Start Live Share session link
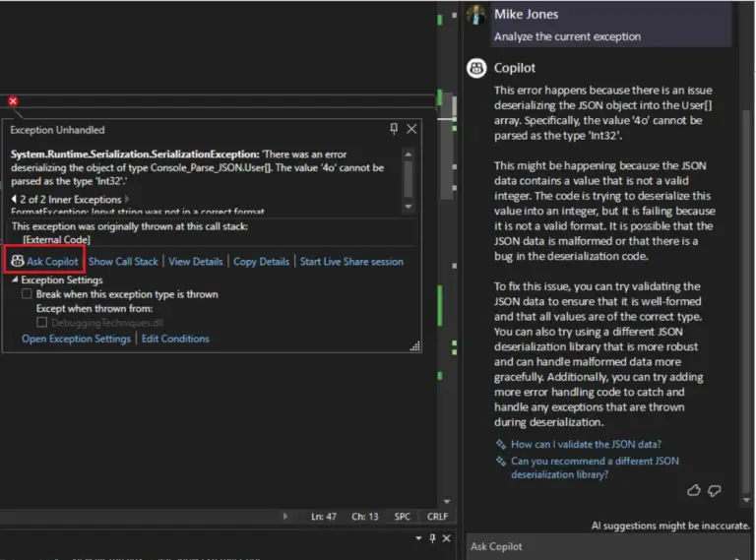This screenshot has height=560, width=756. [351, 261]
